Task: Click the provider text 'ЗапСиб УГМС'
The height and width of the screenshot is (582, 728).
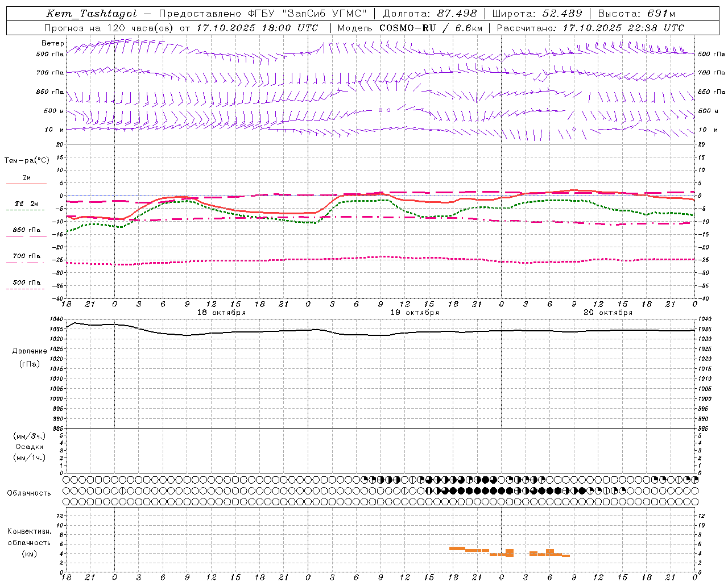Action: (x=324, y=14)
